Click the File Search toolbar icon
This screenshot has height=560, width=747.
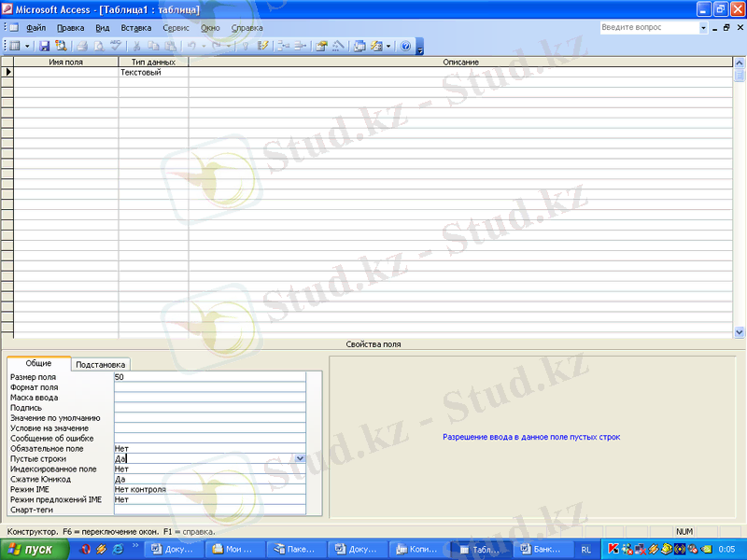tap(61, 46)
